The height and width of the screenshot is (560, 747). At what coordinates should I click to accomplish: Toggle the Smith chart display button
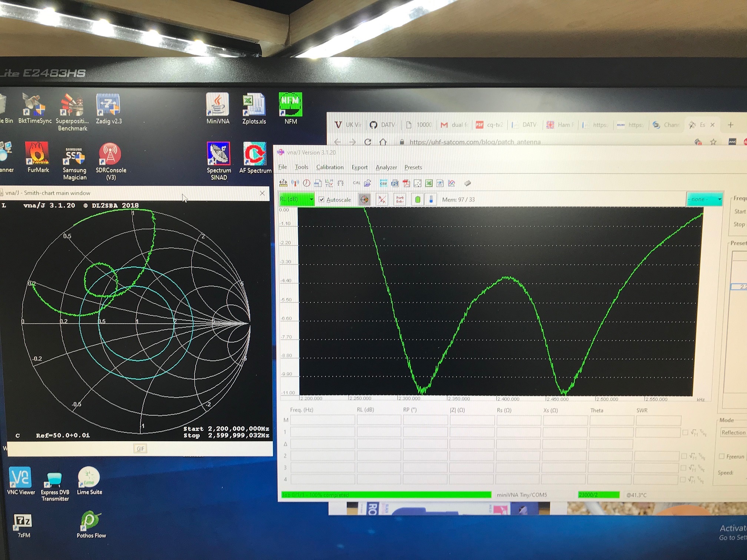pyautogui.click(x=365, y=200)
